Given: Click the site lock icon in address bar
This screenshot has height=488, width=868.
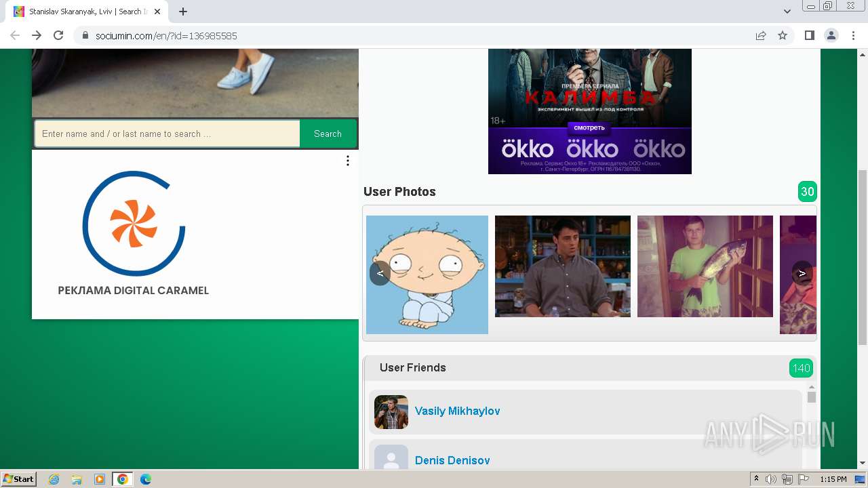Looking at the screenshot, I should click(85, 36).
